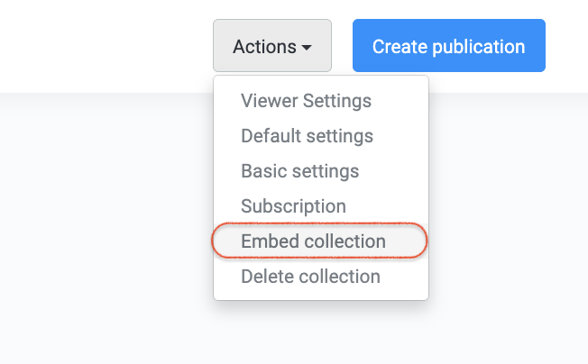The height and width of the screenshot is (364, 588).
Task: Open Basic settings for this collection
Action: pyautogui.click(x=299, y=171)
